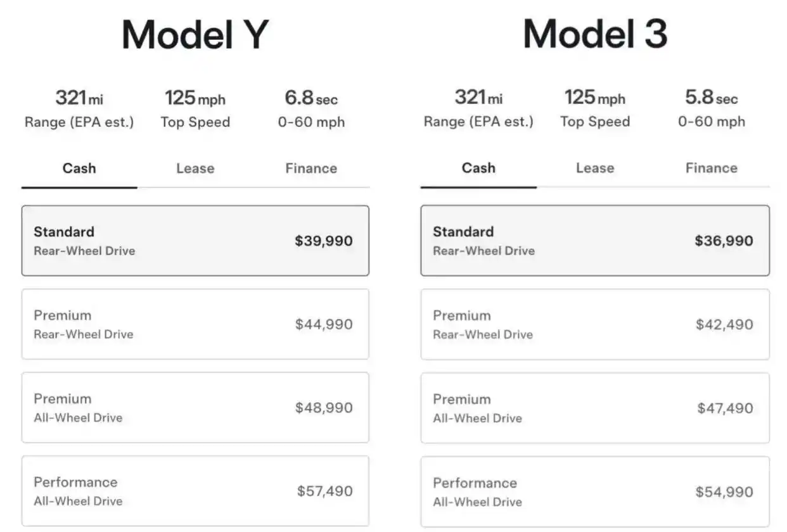This screenshot has height=532, width=787.
Task: Click the Model Y 6.8 sec acceleration stat
Action: pyautogui.click(x=311, y=108)
